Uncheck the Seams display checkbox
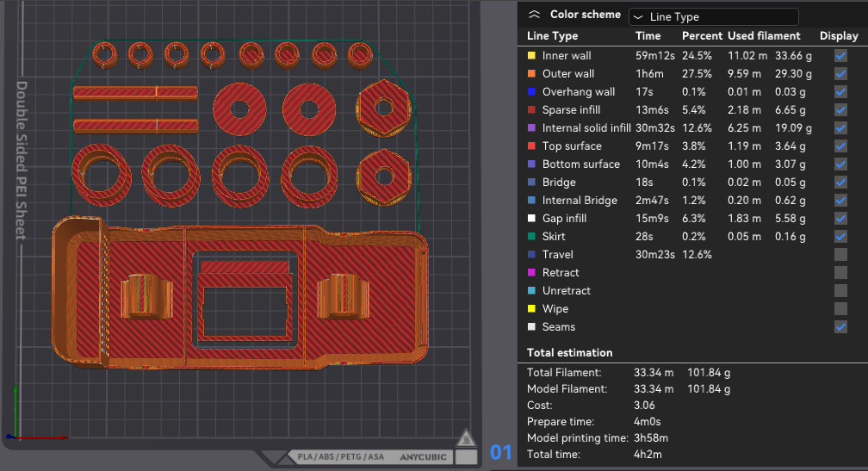 click(x=840, y=327)
